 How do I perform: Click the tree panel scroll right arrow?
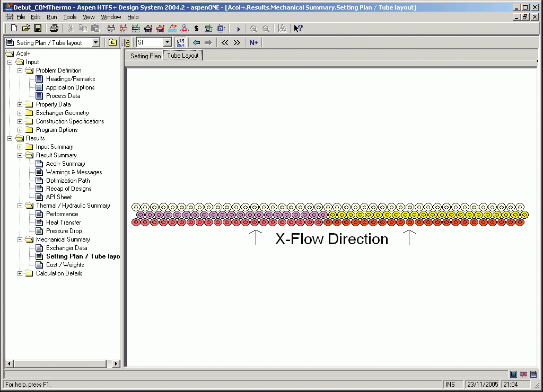(x=116, y=363)
